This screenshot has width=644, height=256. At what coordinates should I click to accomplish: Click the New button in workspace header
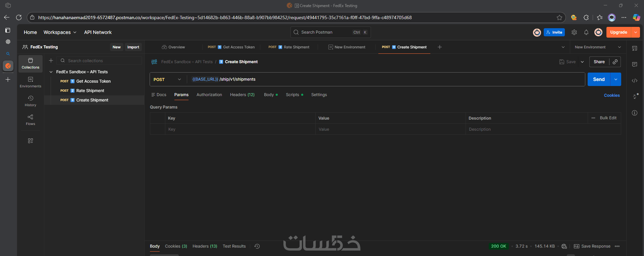116,47
